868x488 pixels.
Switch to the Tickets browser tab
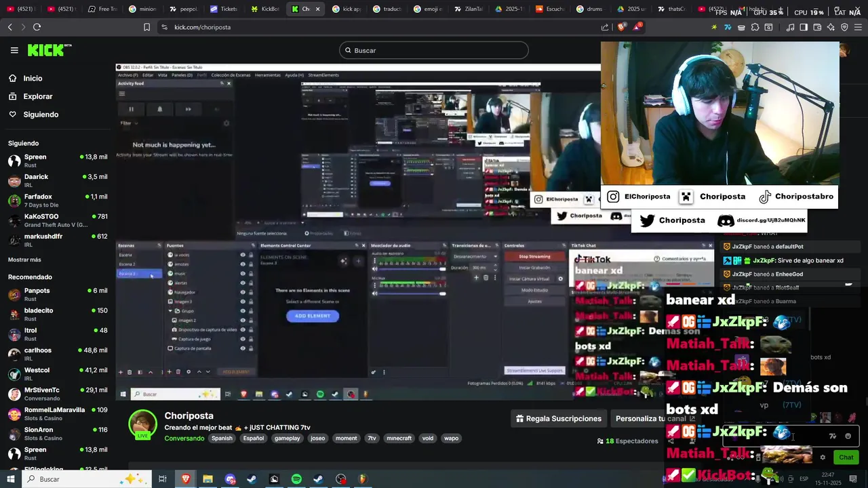click(x=224, y=9)
